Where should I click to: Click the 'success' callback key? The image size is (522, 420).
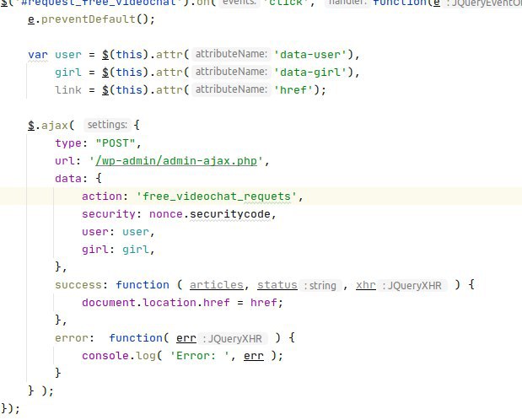tap(78, 285)
